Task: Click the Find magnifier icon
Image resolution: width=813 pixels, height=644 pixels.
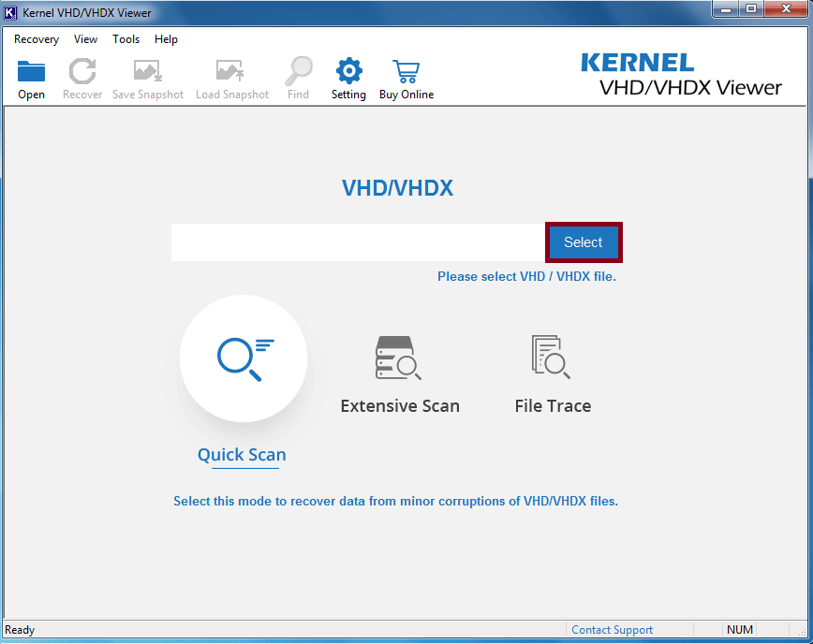Action: pos(299,71)
